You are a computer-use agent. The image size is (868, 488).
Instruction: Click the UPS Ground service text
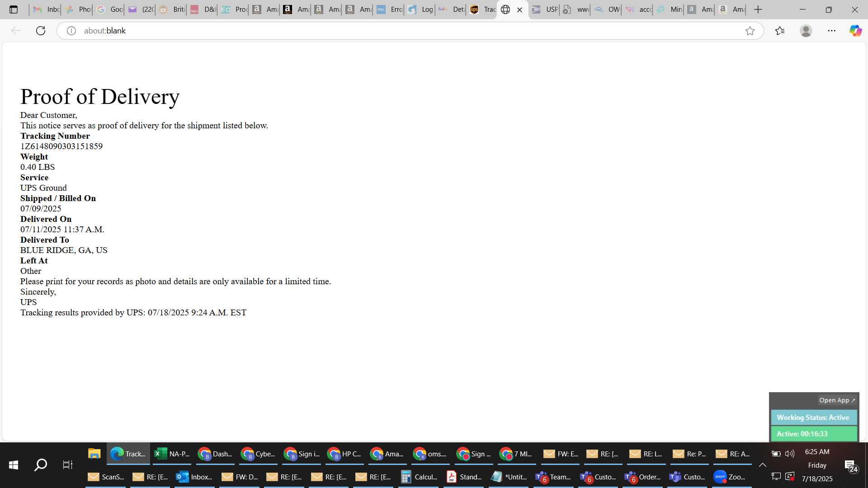click(x=43, y=188)
